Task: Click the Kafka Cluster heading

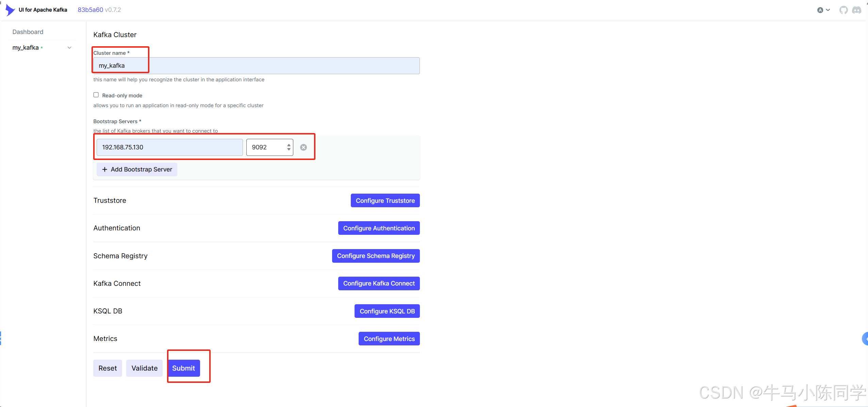Action: tap(115, 35)
